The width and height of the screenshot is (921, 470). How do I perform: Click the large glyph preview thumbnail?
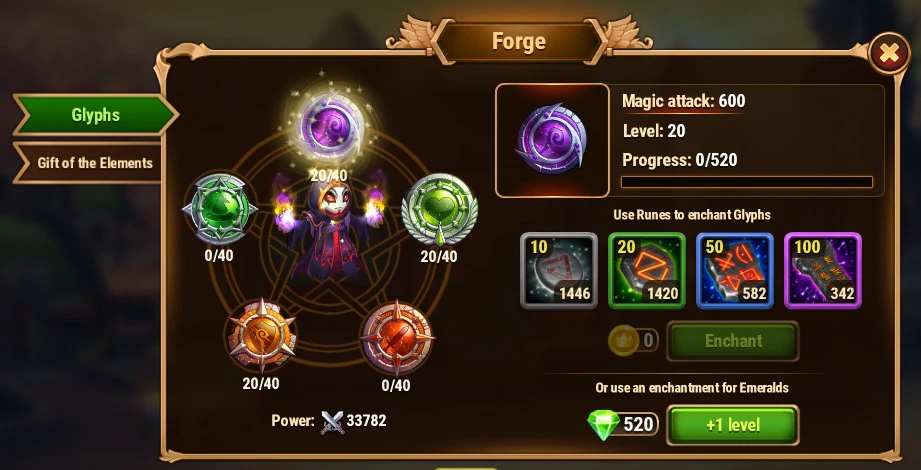coord(552,140)
